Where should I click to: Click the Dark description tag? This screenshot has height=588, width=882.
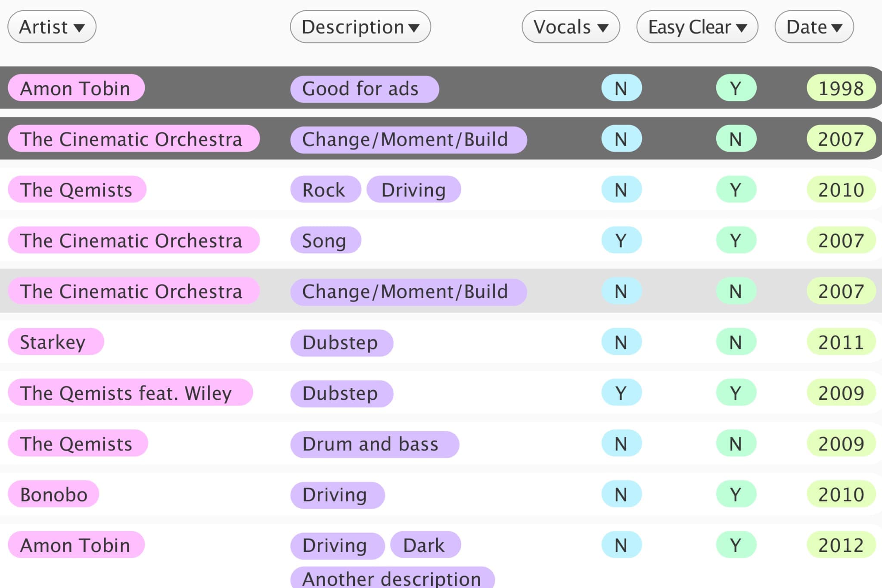425,545
